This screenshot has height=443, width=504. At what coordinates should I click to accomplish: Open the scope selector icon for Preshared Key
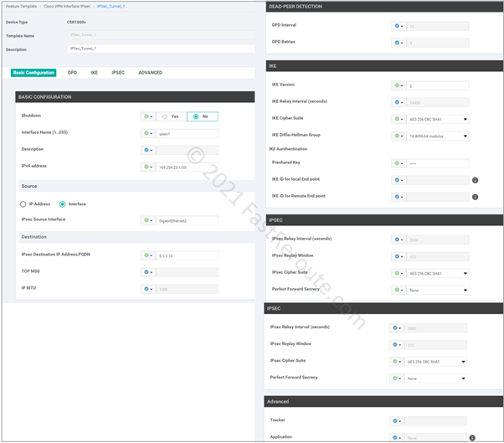coord(399,163)
